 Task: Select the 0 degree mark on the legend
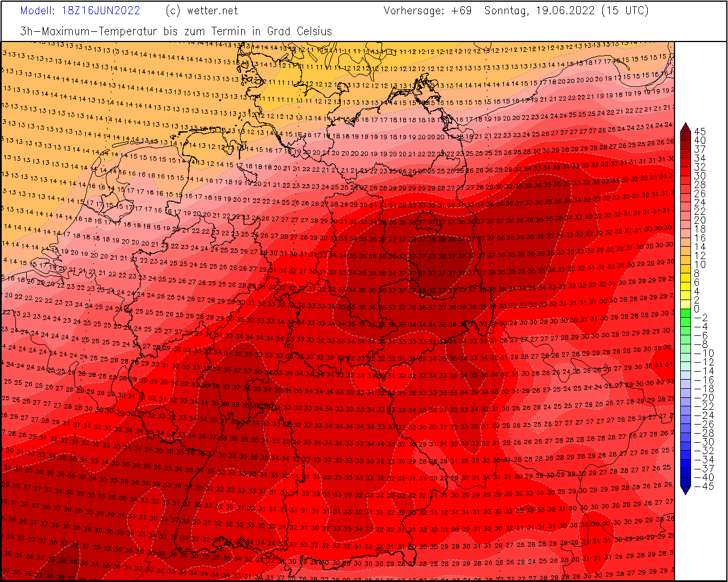coord(697,309)
